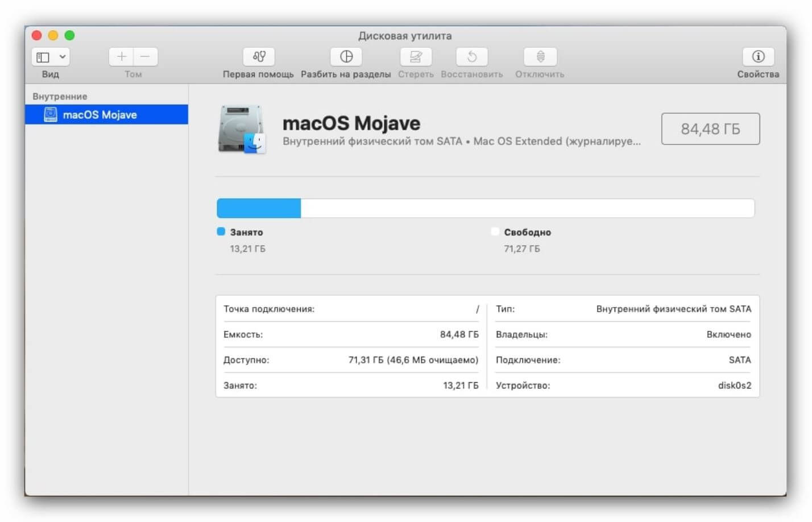Click the Дисковая утилита window title
The width and height of the screenshot is (812, 522).
(x=405, y=35)
